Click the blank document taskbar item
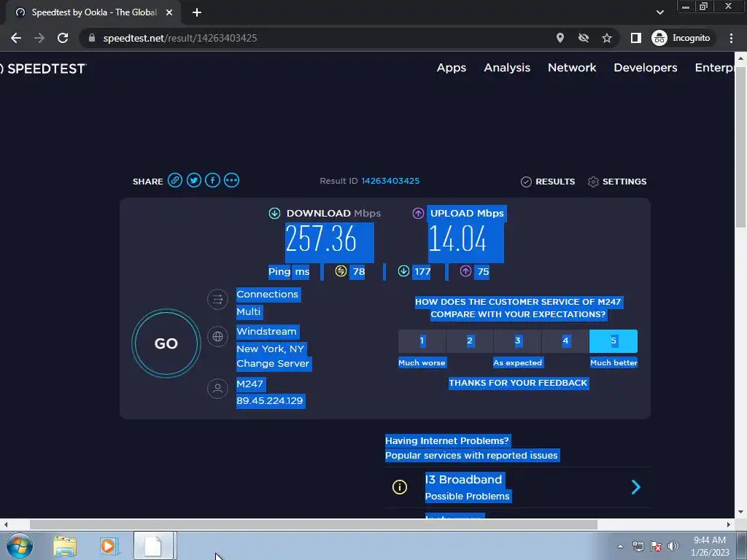 point(153,545)
